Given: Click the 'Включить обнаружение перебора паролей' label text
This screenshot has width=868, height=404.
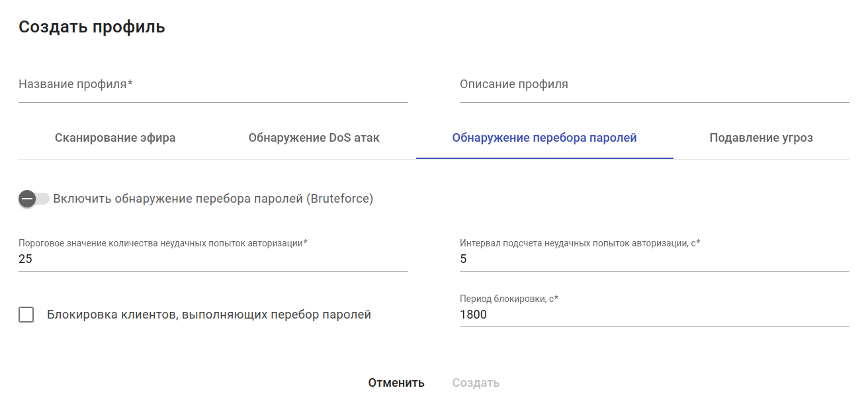Looking at the screenshot, I should tap(213, 199).
